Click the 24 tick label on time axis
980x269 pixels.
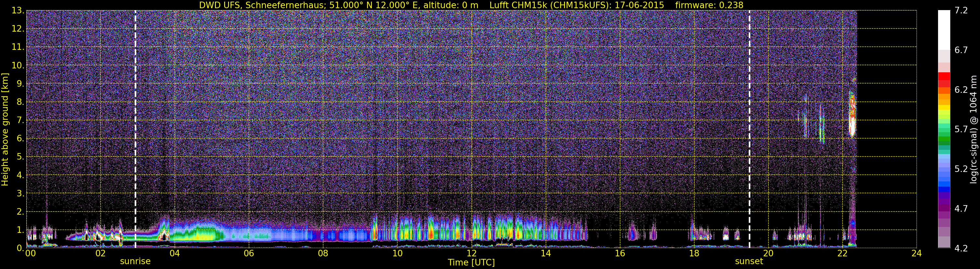(917, 254)
